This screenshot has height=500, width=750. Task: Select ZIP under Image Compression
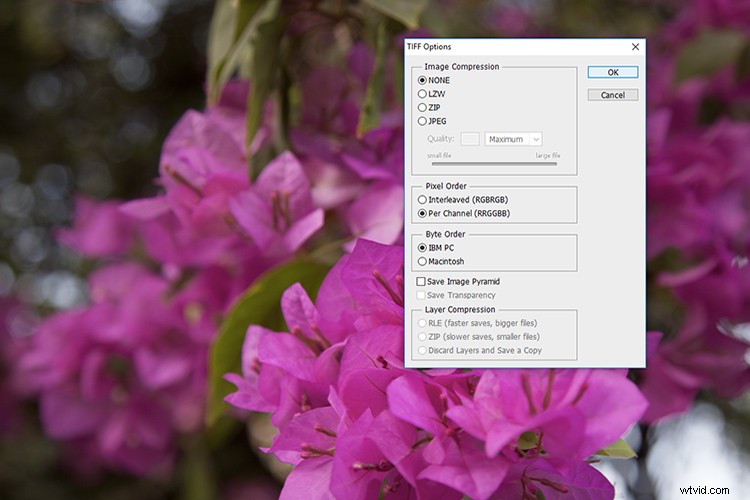(x=422, y=107)
